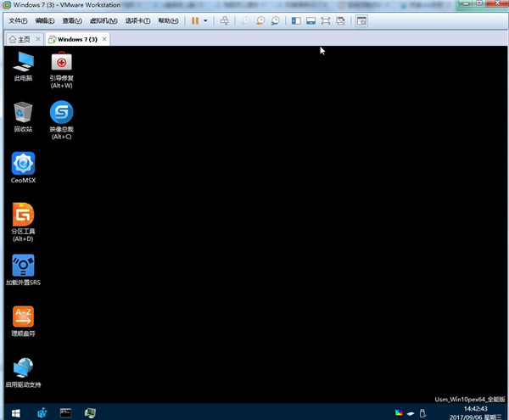Open the guest Windows Start button

[x=15, y=413]
